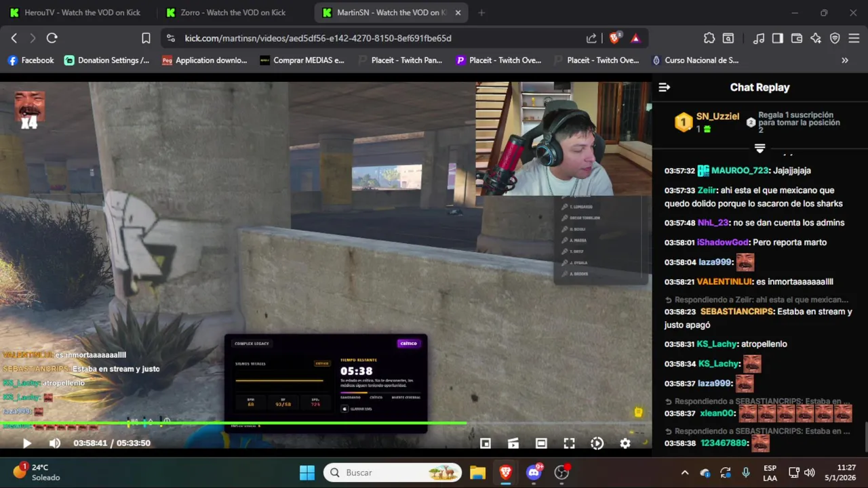Open Curso Nacional de S... bookmark
Viewport: 868px width, 488px height.
pos(695,60)
